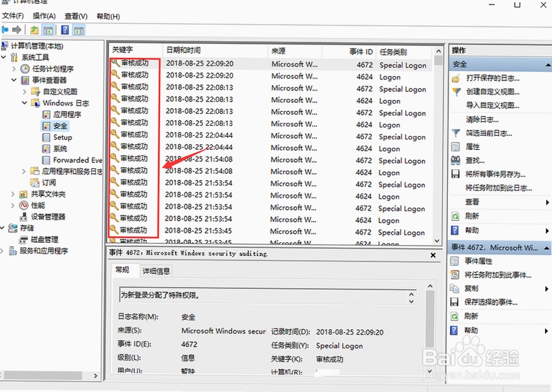The width and height of the screenshot is (552, 392).
Task: Select the 应用程序 log
Action: [67, 115]
